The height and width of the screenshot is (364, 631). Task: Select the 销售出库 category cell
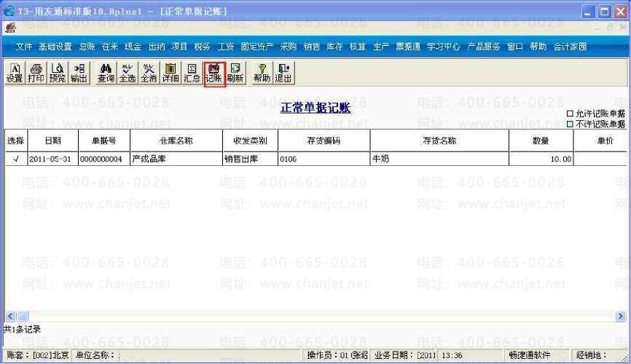(250, 159)
